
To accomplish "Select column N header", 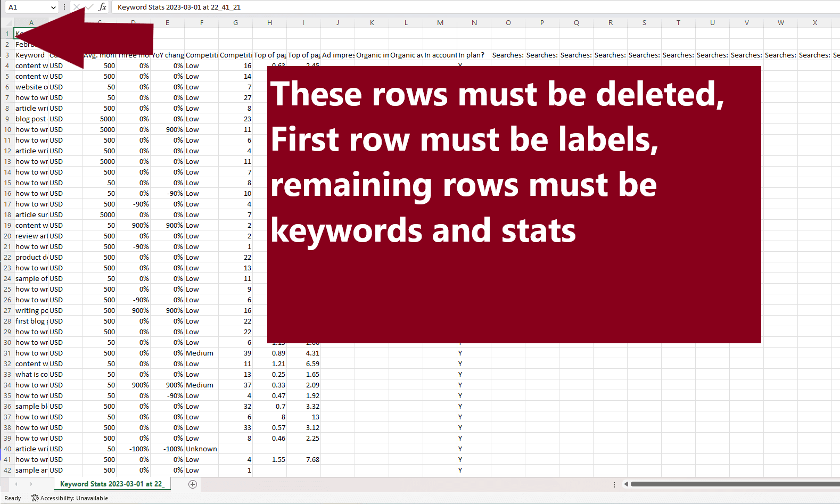I will pos(474,22).
